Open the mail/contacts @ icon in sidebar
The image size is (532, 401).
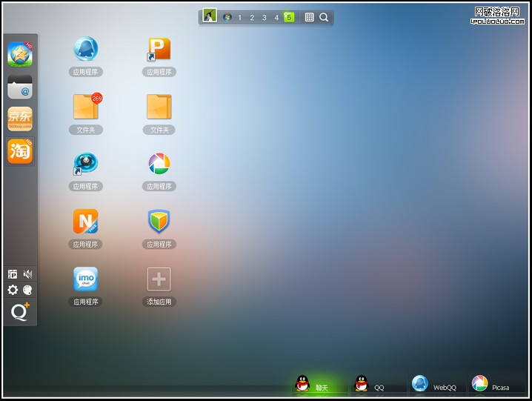(20, 87)
